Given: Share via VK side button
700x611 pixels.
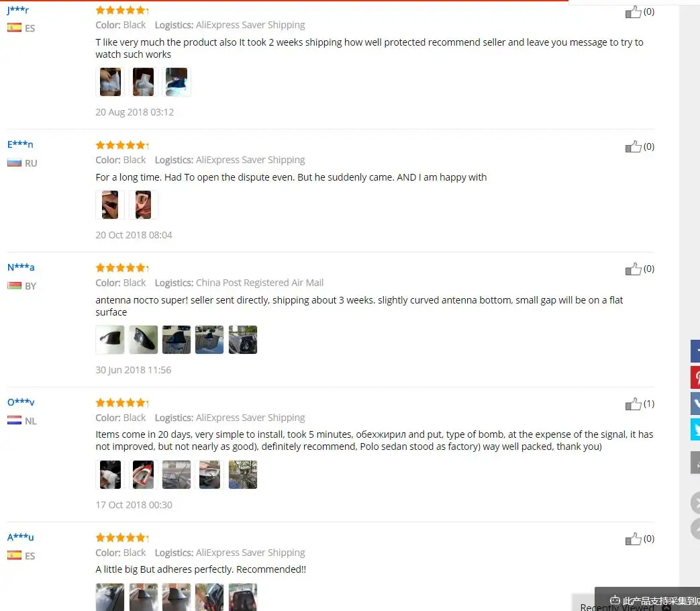Looking at the screenshot, I should [695, 404].
